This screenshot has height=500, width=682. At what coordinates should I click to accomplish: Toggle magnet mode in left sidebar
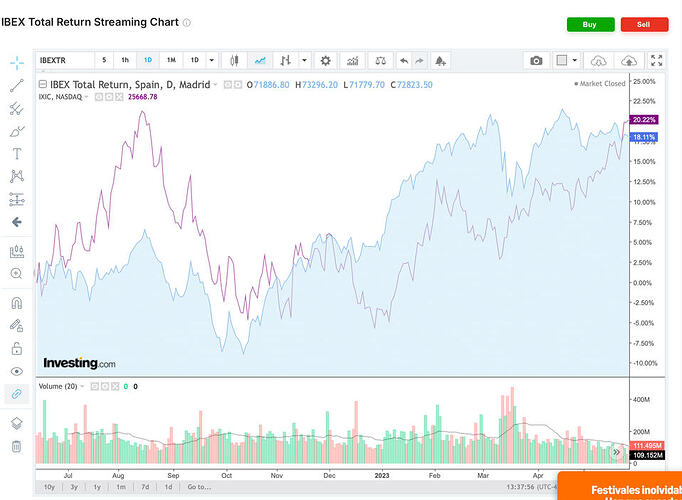[x=17, y=303]
